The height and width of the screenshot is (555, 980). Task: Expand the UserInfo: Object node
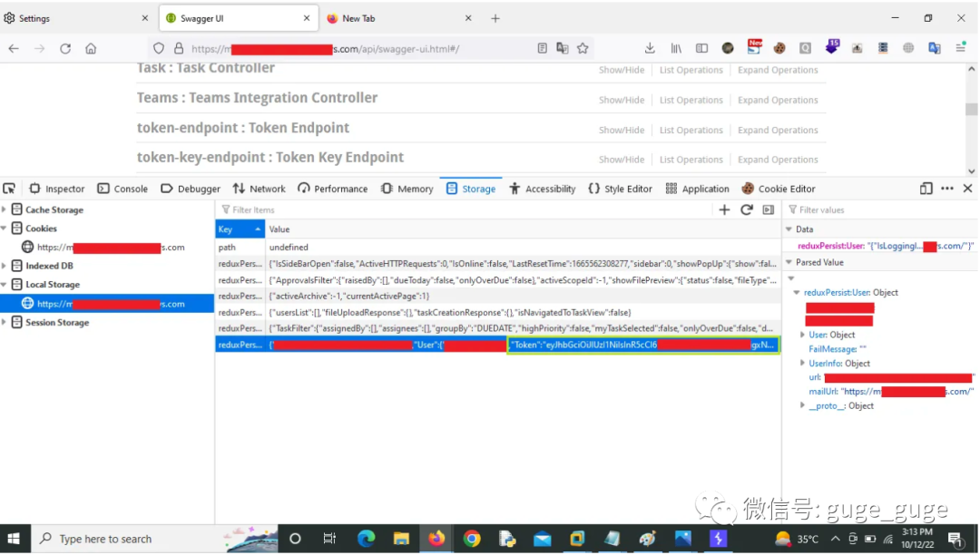click(x=803, y=363)
